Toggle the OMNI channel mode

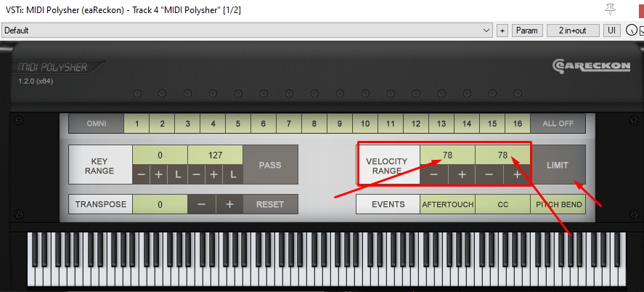pos(96,123)
